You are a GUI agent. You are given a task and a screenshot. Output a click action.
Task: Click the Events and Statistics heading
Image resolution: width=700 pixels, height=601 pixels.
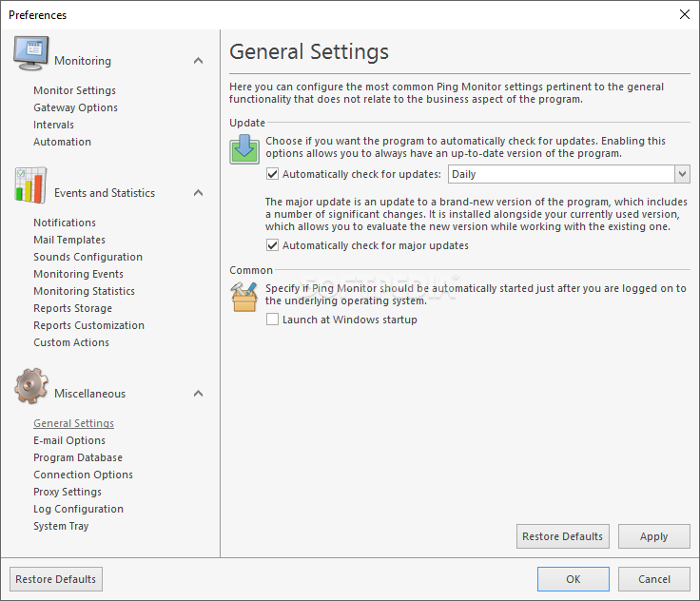(x=105, y=193)
